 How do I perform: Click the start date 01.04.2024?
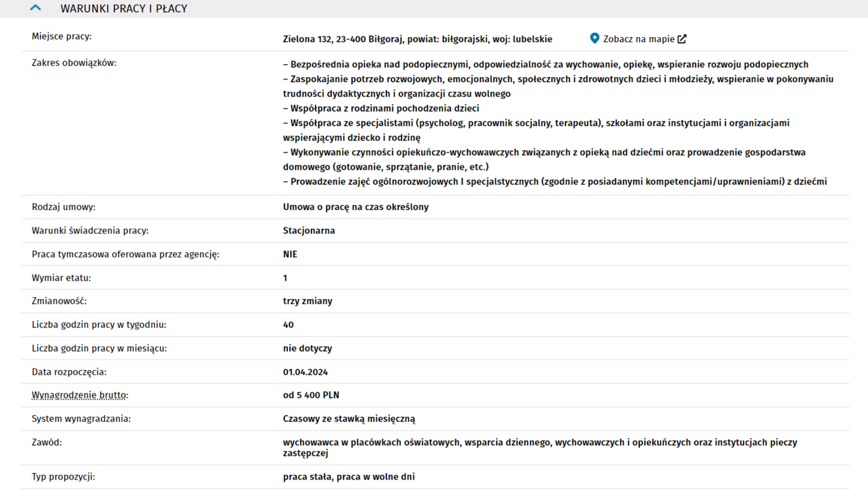coord(305,372)
